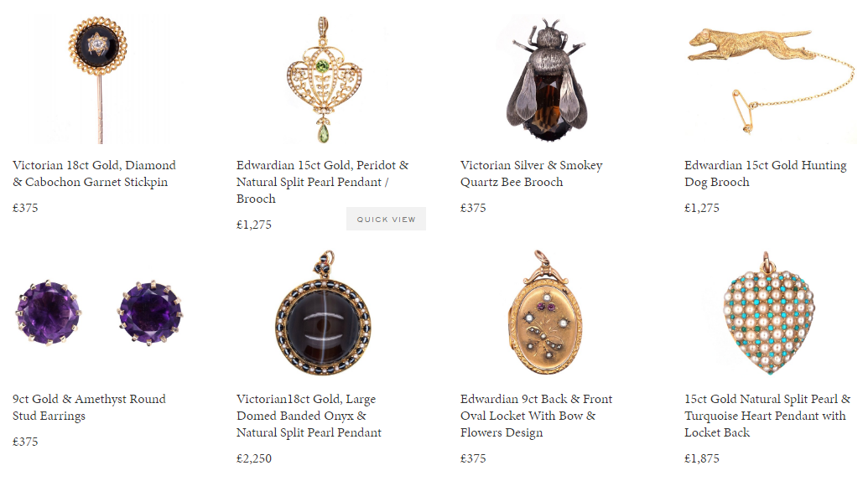Open 9ct Gold Amethyst Round Stud Earrings link
The height and width of the screenshot is (481, 868).
[x=89, y=407]
